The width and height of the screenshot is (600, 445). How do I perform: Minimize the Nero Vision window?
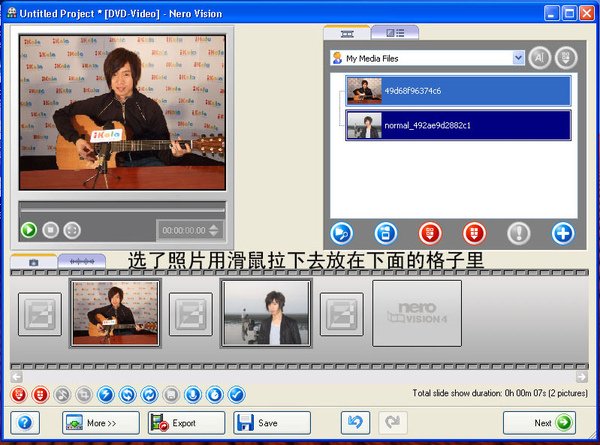[551, 13]
